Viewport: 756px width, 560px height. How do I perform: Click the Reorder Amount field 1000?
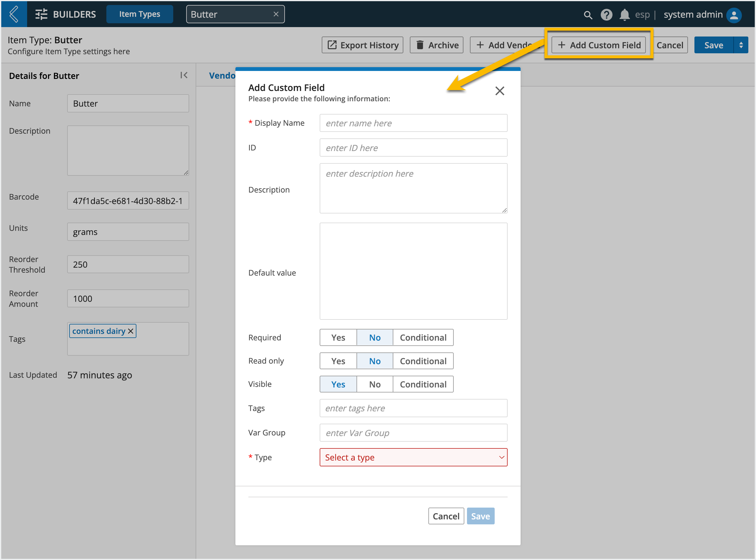point(128,298)
